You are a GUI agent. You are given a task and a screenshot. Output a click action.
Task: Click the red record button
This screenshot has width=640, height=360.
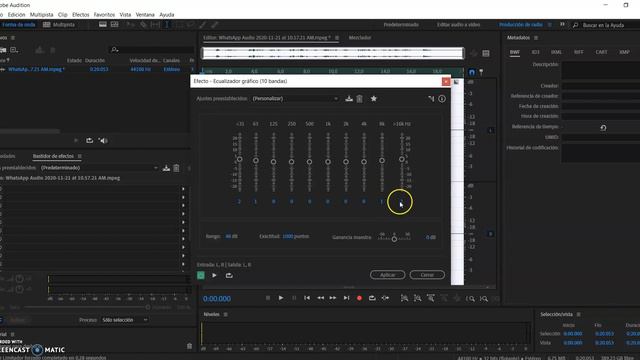pyautogui.click(x=359, y=298)
